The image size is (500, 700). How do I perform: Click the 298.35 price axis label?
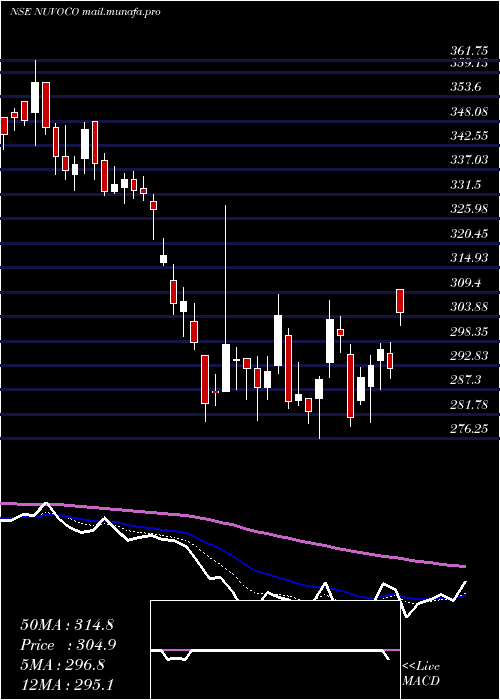(468, 332)
